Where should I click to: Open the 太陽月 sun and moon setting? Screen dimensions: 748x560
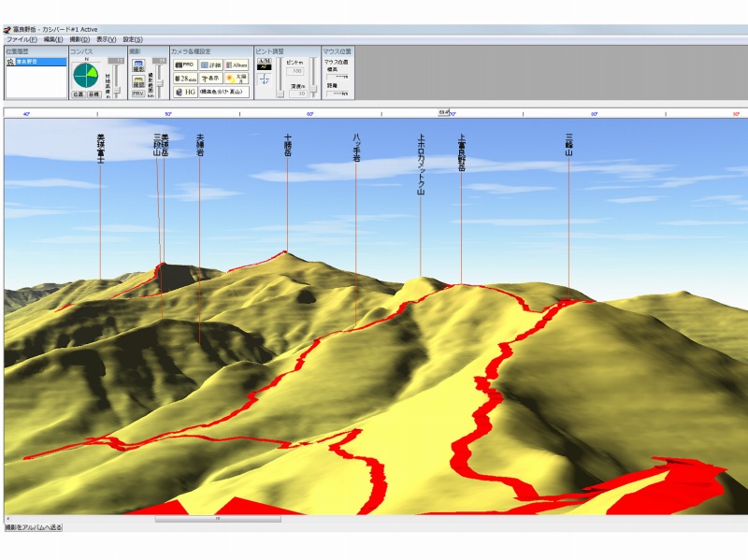[237, 79]
